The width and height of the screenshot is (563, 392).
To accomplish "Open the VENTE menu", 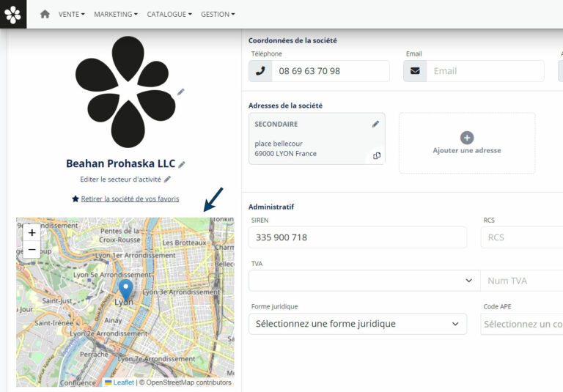I will (71, 14).
